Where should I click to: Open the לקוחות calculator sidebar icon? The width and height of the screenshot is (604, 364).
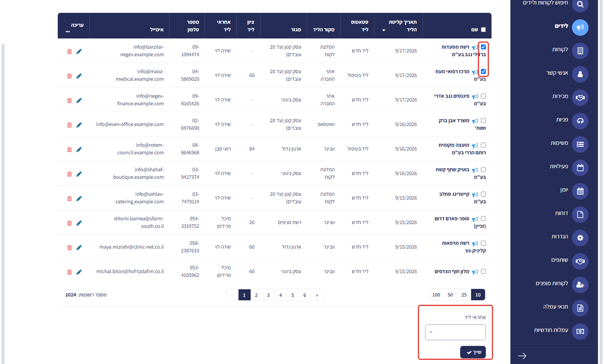tap(580, 51)
